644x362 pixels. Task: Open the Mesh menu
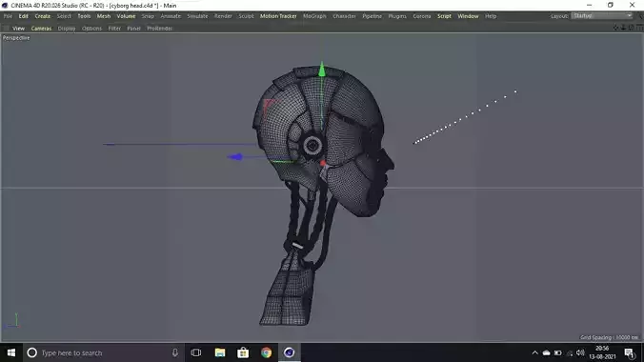coord(104,16)
